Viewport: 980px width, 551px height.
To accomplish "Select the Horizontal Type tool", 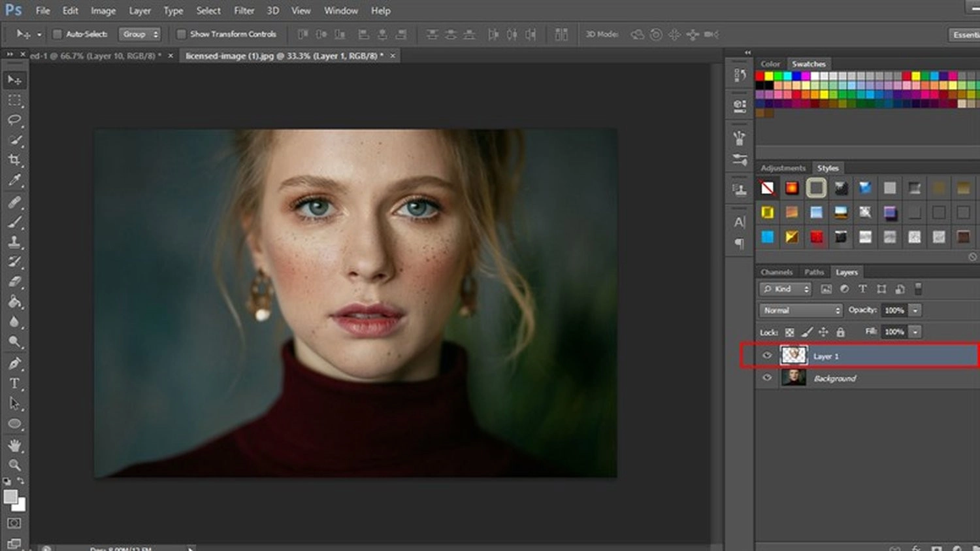I will click(14, 384).
